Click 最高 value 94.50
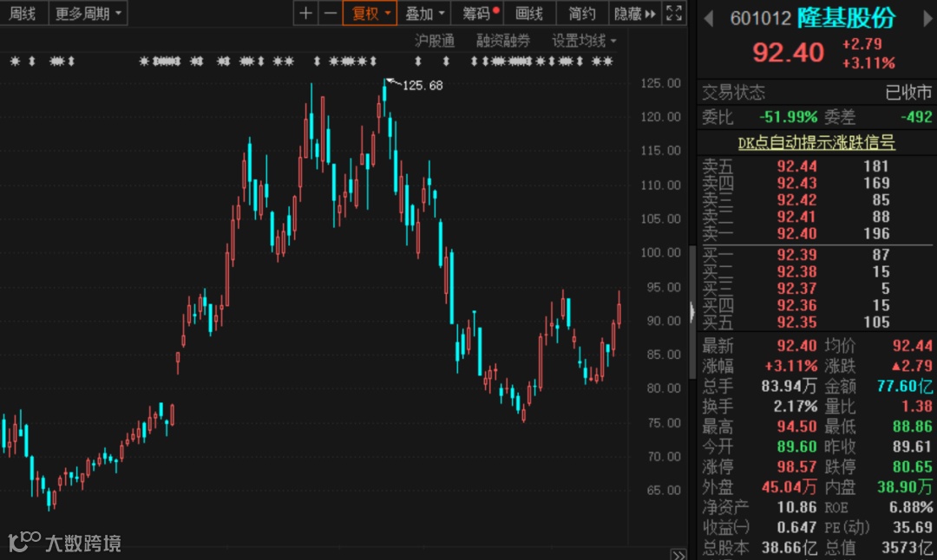 796,427
